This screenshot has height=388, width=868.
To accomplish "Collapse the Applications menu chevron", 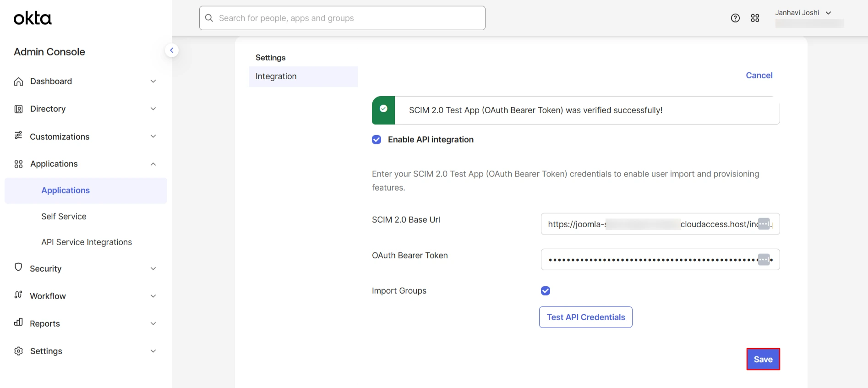I will click(153, 164).
